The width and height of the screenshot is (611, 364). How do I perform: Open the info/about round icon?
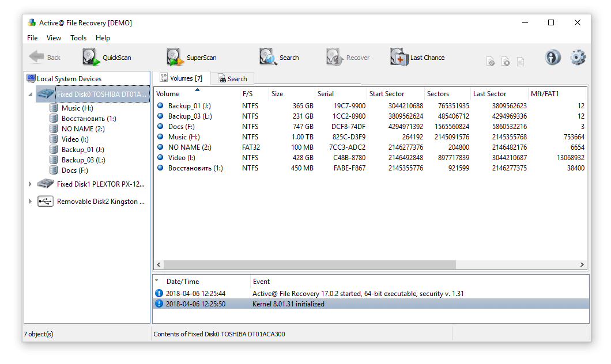[553, 57]
